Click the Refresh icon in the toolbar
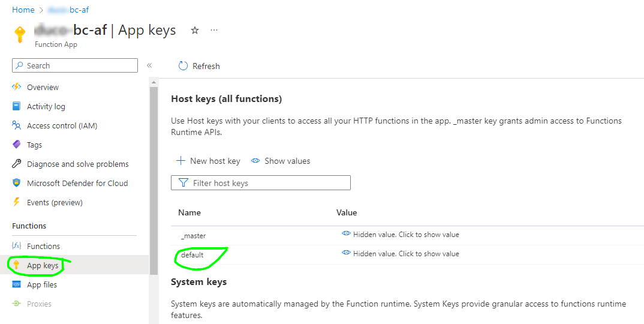644x324 pixels. [183, 66]
